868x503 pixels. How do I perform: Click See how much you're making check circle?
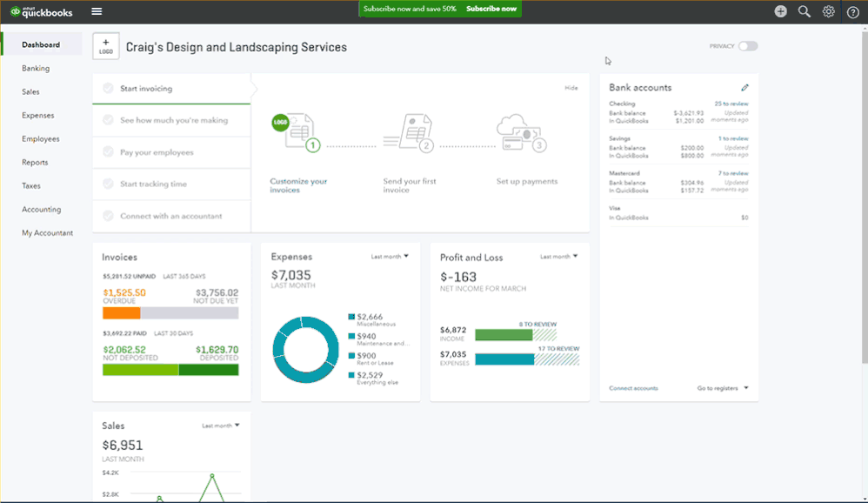pos(108,119)
